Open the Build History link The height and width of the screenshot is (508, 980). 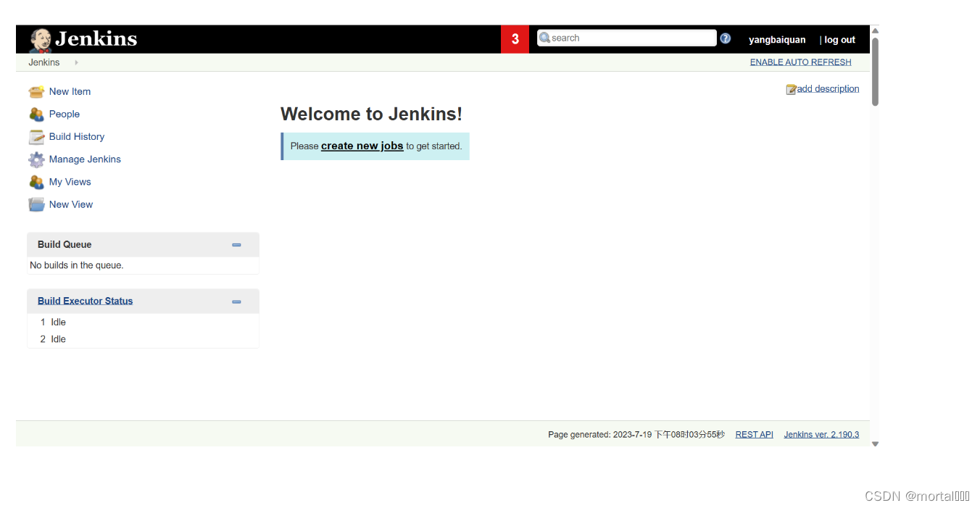click(77, 136)
